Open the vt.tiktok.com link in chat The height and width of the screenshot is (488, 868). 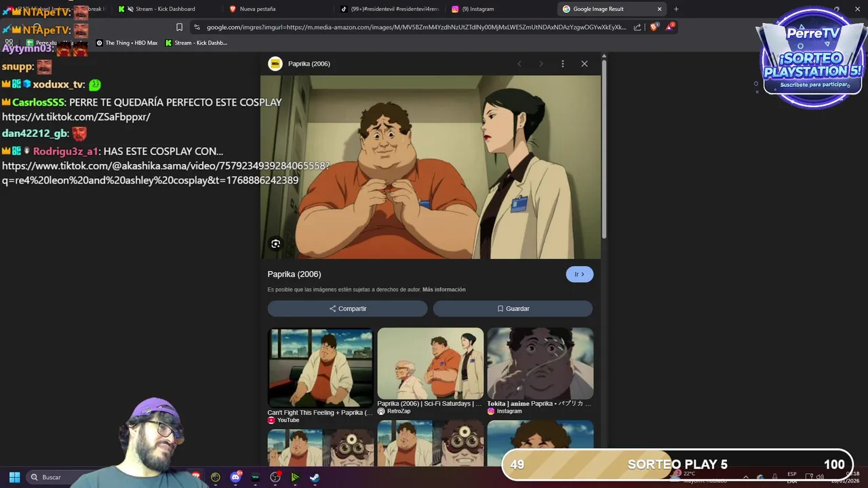click(76, 117)
